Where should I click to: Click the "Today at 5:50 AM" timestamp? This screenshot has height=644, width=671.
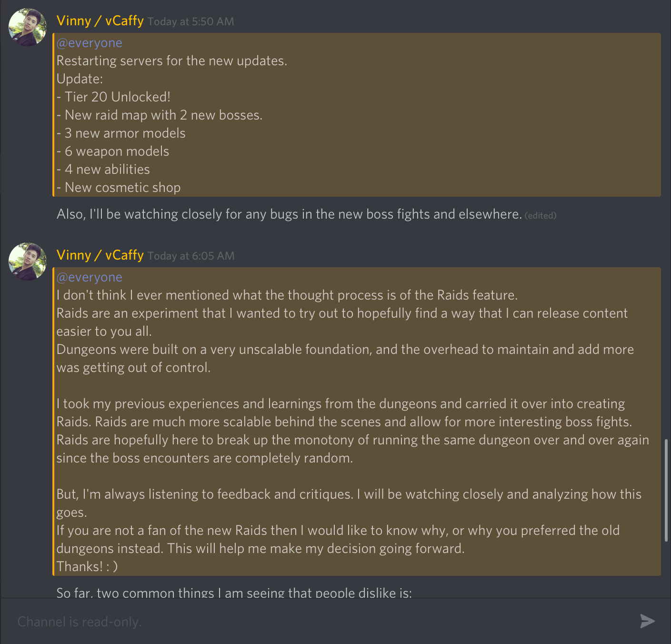point(190,21)
